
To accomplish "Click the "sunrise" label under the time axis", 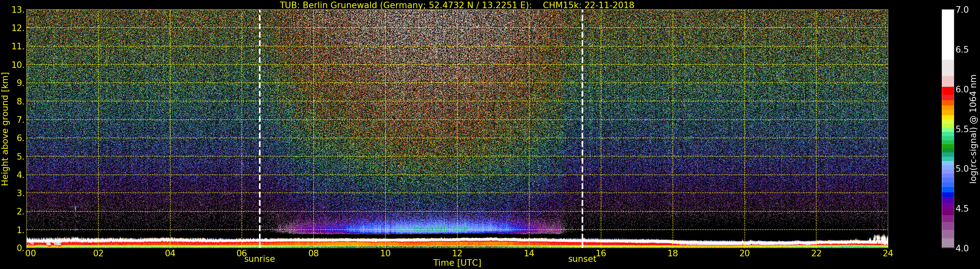I will click(260, 259).
